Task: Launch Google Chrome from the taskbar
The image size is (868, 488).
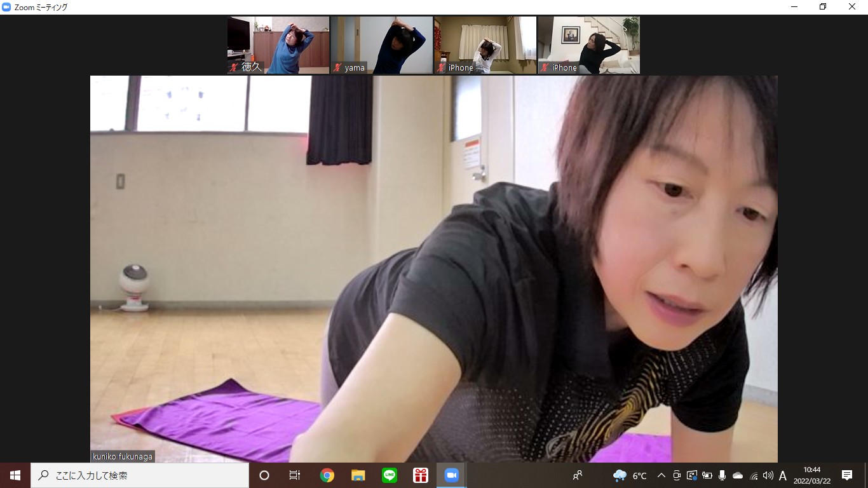Action: [x=327, y=475]
